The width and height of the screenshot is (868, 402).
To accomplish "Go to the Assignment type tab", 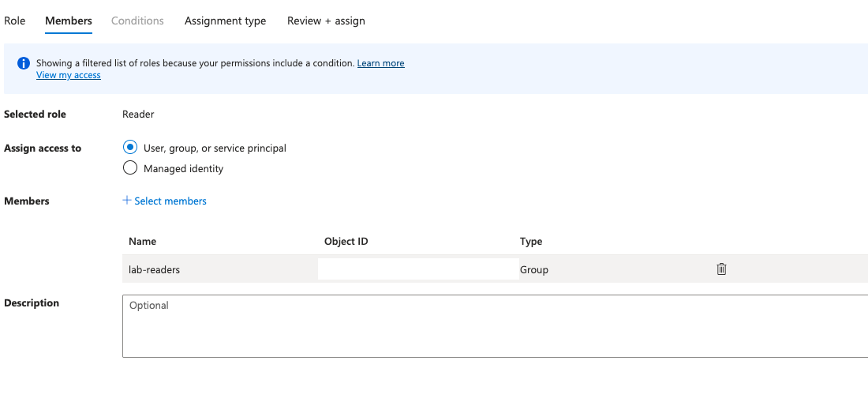I will 226,21.
